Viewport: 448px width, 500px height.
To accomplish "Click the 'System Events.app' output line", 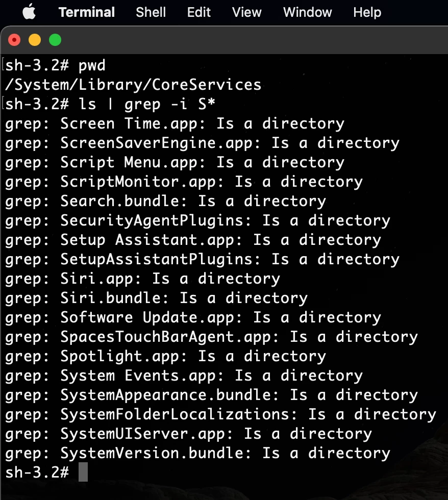I will (184, 376).
